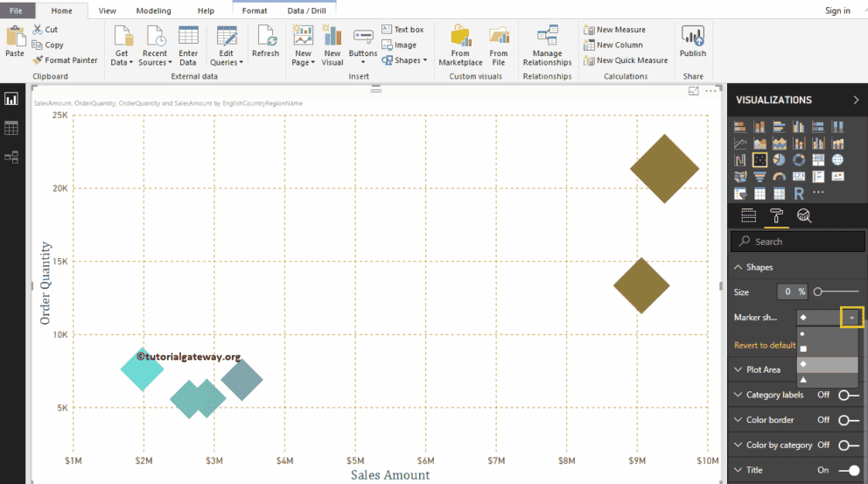The width and height of the screenshot is (868, 484).
Task: Turn on the Color by category toggle
Action: (x=848, y=445)
